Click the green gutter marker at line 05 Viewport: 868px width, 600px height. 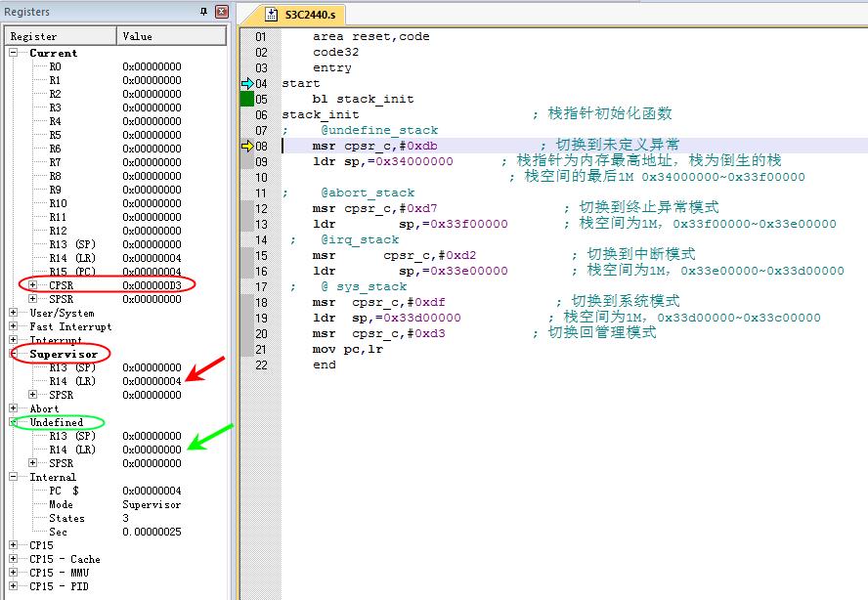247,99
